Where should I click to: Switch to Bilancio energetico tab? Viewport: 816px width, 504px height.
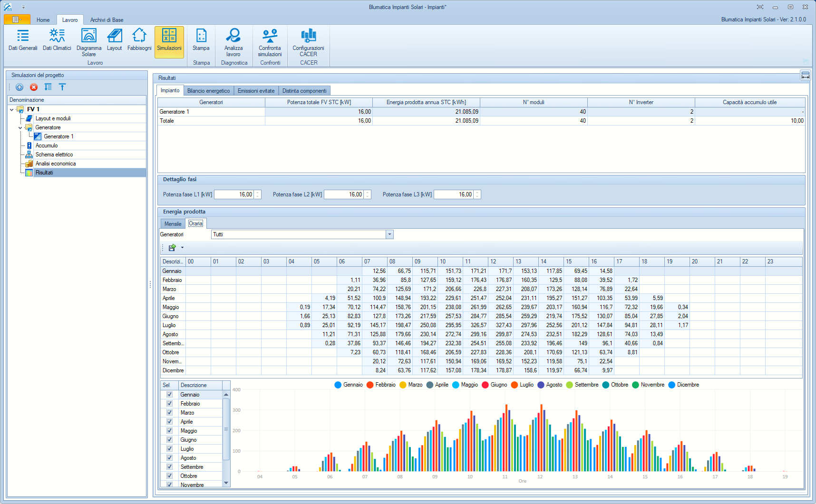click(208, 91)
